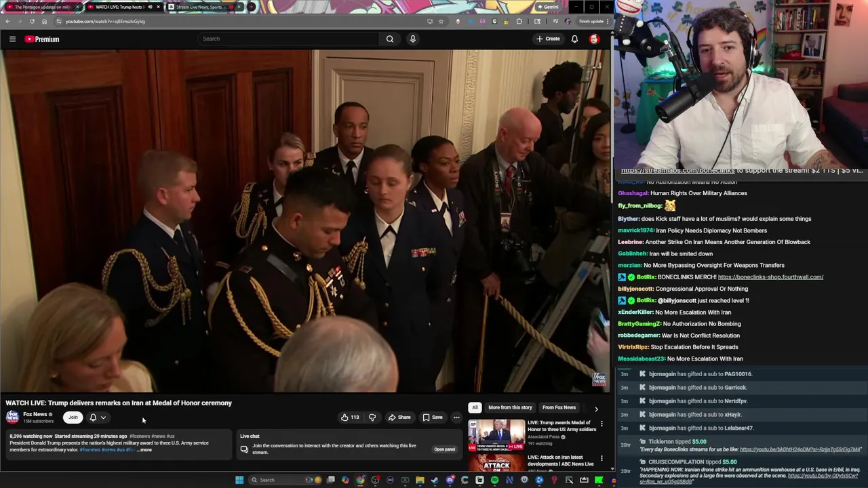Click billyjonscott's Congressional Approval chat message
This screenshot has height=488, width=868.
[683, 289]
